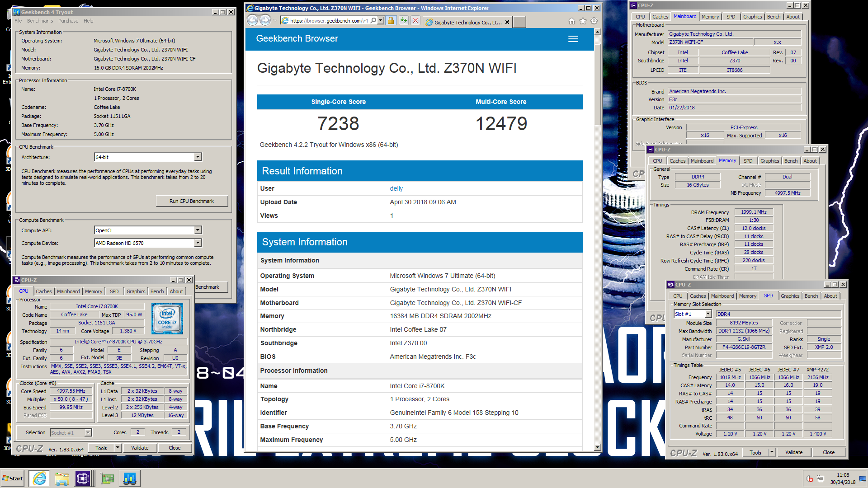Click the Core Speed 4997.55 MHz value

tap(71, 391)
